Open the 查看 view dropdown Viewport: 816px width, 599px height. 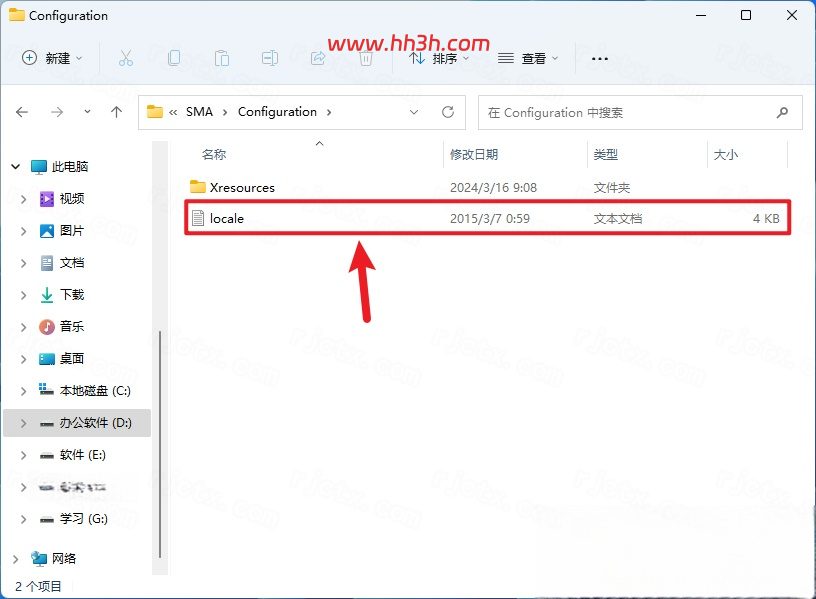[528, 58]
